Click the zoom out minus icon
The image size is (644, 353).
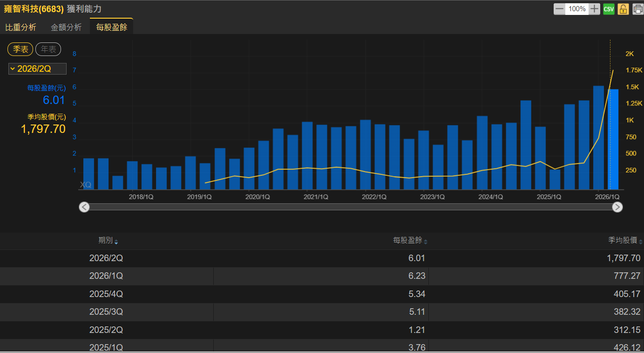tap(559, 9)
